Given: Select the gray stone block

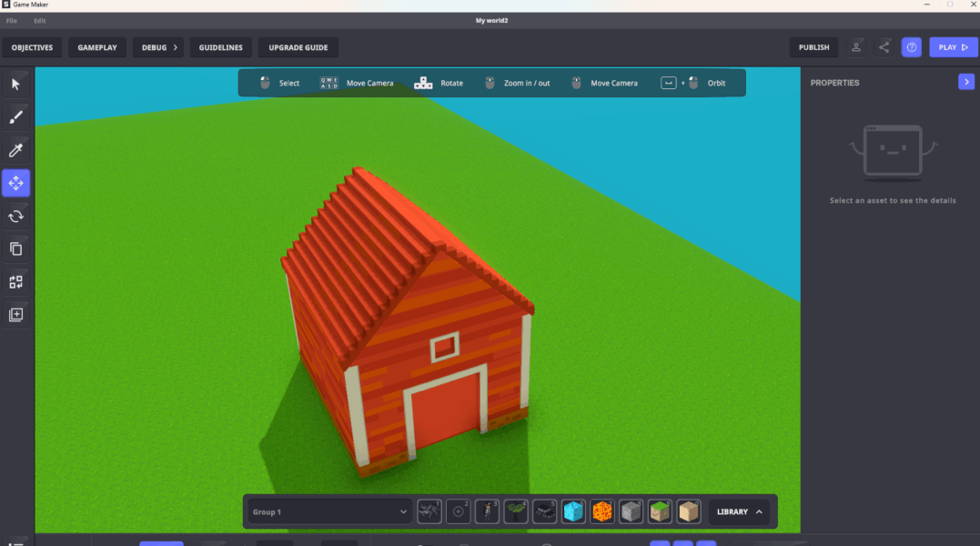Looking at the screenshot, I should tap(631, 511).
